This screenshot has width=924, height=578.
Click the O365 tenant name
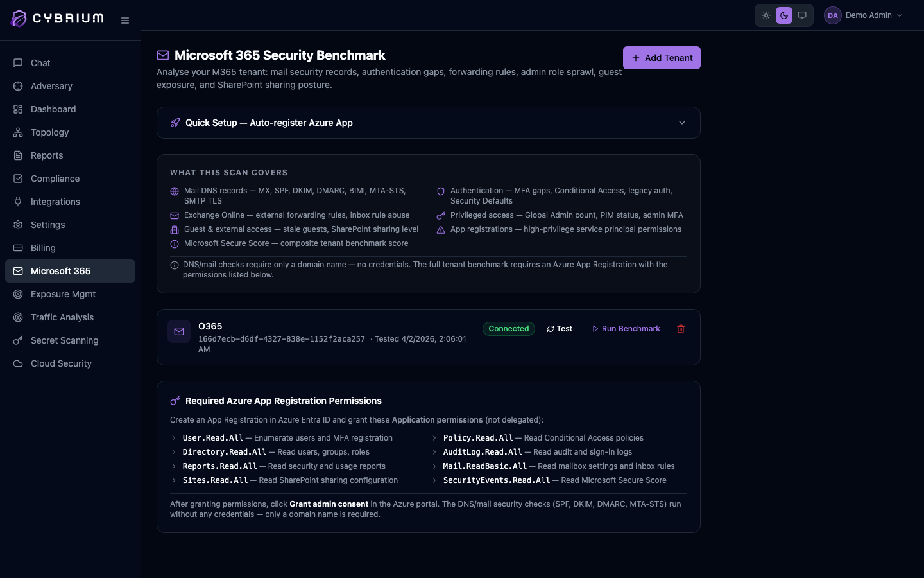coord(210,326)
